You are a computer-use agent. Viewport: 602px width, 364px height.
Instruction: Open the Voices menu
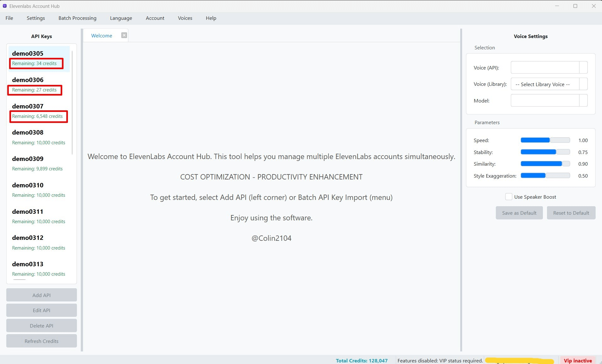pos(185,18)
